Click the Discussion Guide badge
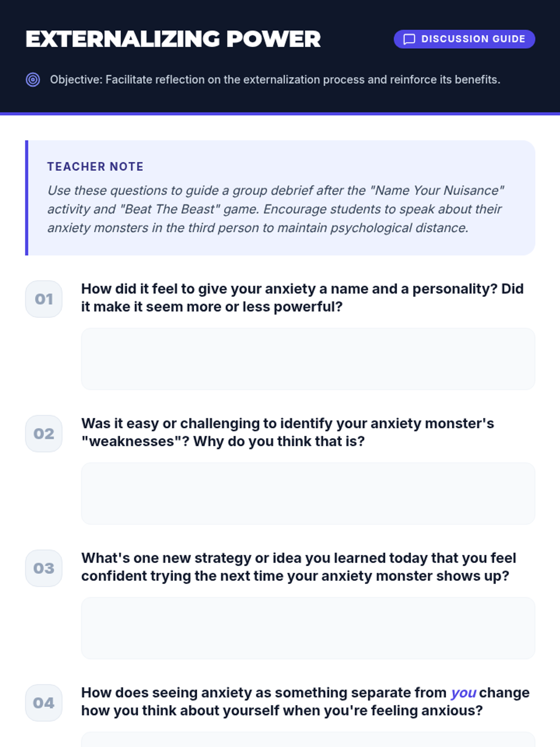Viewport: 560px width, 747px height. (x=464, y=39)
